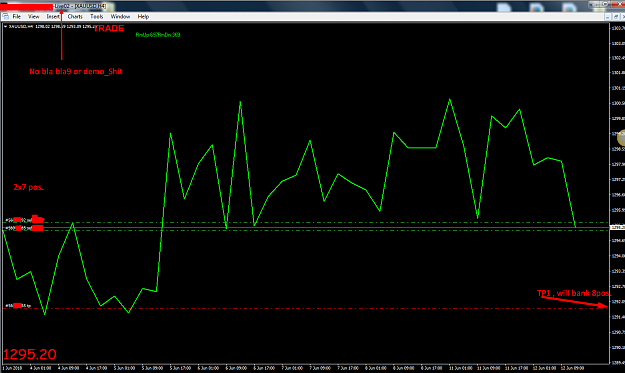Screen dimensions: 625x373
Task: Click the '1 Jun 2018' date label on time scale
Action: (13, 368)
